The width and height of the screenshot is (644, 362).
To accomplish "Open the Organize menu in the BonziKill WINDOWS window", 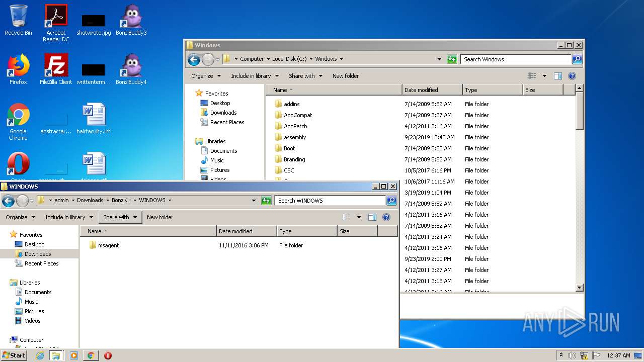I will pyautogui.click(x=20, y=217).
